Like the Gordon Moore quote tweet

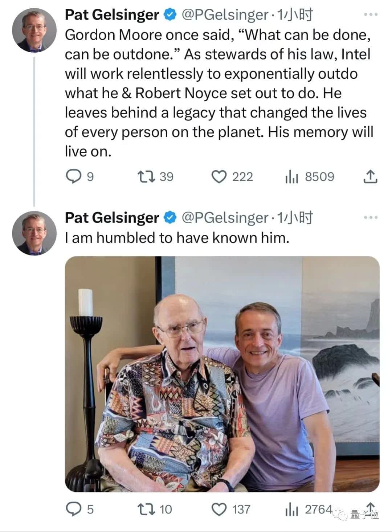[x=219, y=177]
